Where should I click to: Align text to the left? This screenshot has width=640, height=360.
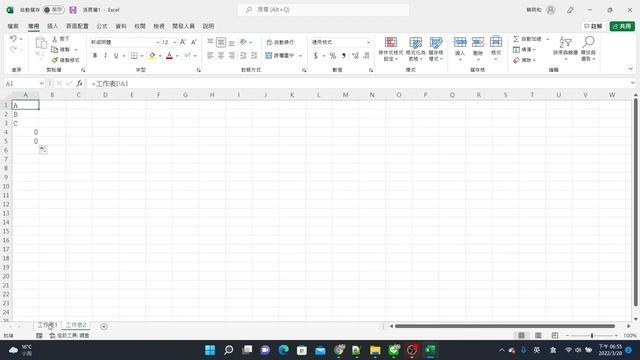210,56
